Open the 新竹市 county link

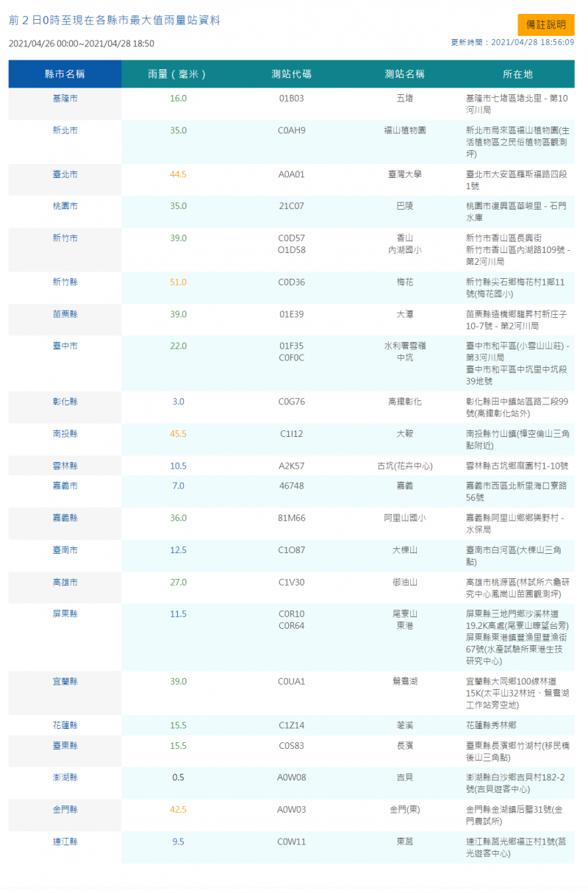tap(65, 238)
